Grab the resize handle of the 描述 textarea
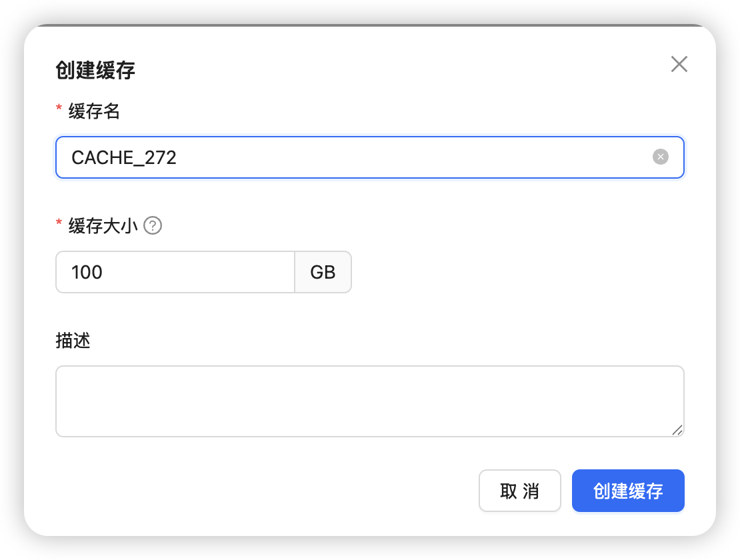This screenshot has height=560, width=740. (677, 430)
